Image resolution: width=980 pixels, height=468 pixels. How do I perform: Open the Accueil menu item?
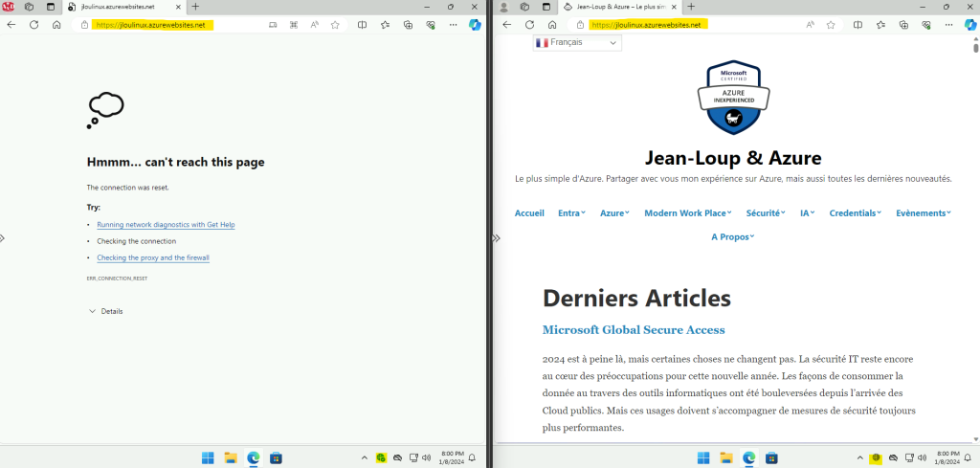point(529,213)
